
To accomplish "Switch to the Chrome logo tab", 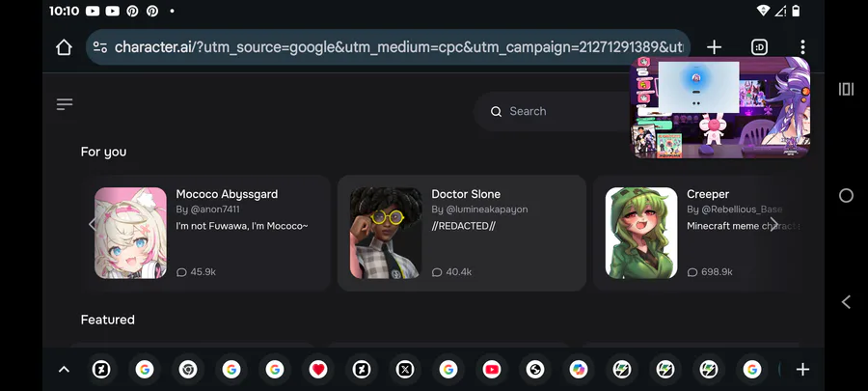I will pos(188,370).
